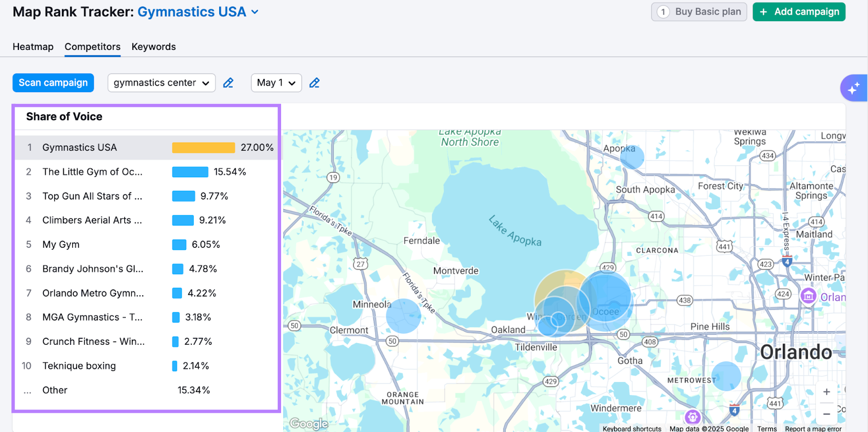The width and height of the screenshot is (868, 432).
Task: Click the Add campaign button
Action: pos(799,12)
